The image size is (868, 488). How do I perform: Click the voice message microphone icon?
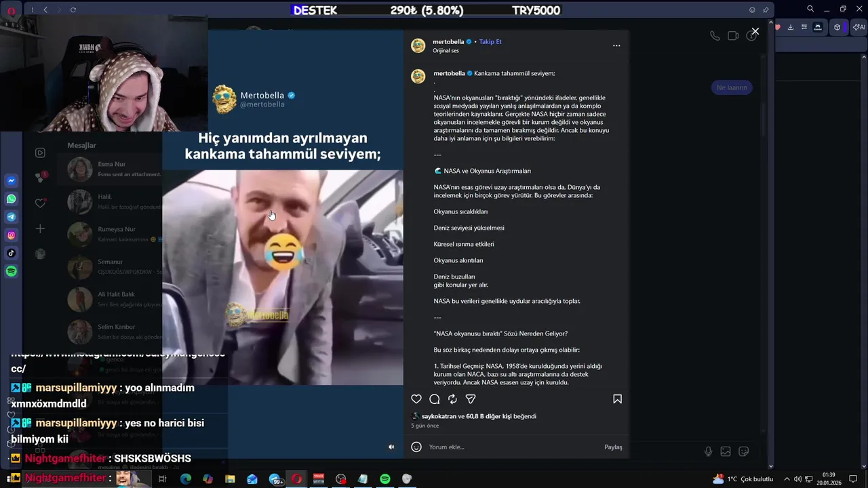pyautogui.click(x=708, y=451)
